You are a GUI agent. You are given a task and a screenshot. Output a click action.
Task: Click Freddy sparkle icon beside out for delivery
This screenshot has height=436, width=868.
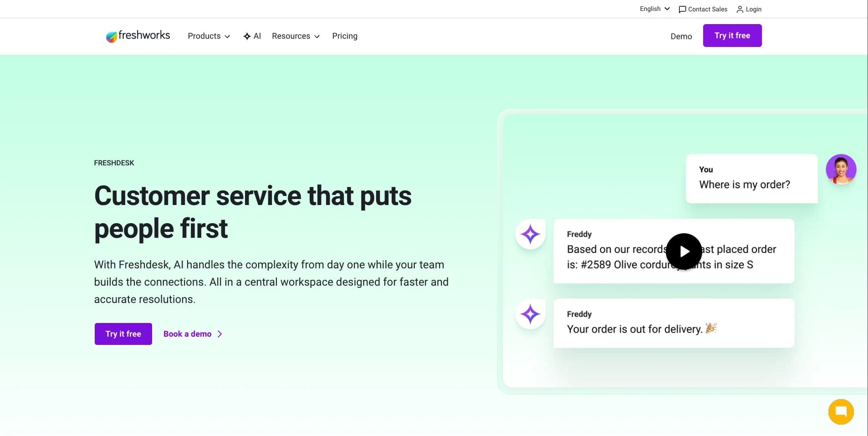pos(530,314)
